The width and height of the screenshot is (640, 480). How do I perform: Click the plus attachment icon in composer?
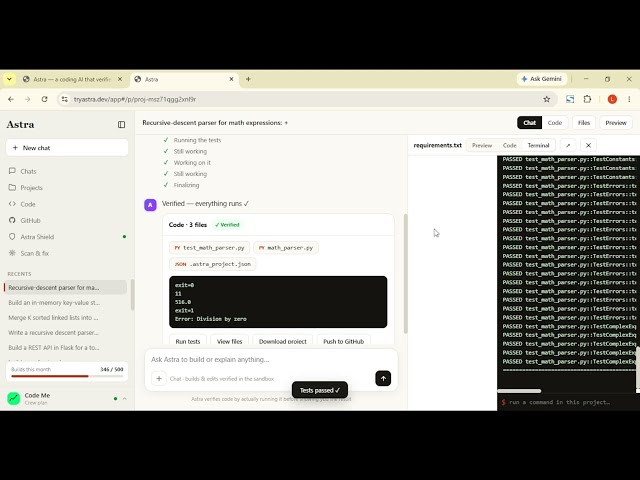[159, 378]
